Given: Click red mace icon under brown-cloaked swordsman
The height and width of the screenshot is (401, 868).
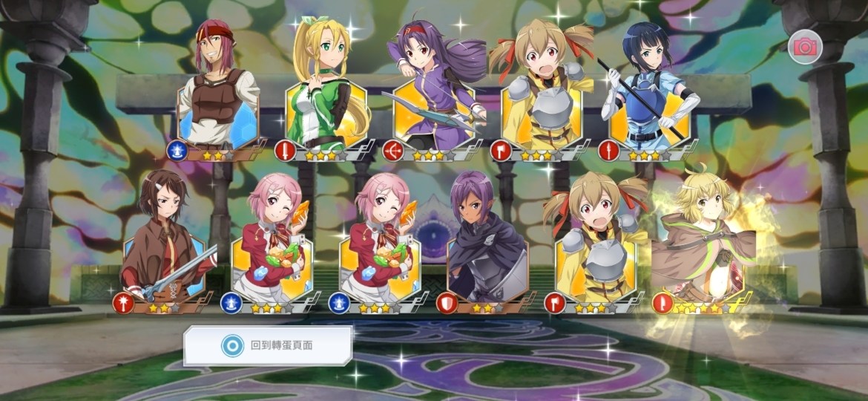Looking at the screenshot, I should [123, 304].
